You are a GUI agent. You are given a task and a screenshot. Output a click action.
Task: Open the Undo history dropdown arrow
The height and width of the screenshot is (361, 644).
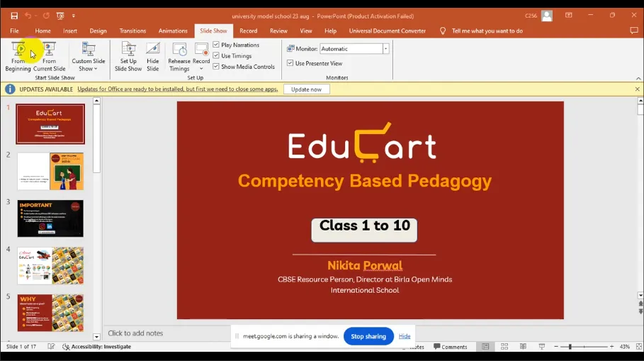35,16
